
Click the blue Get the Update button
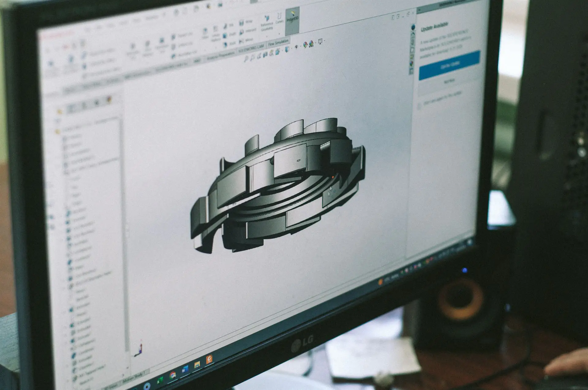tap(450, 65)
